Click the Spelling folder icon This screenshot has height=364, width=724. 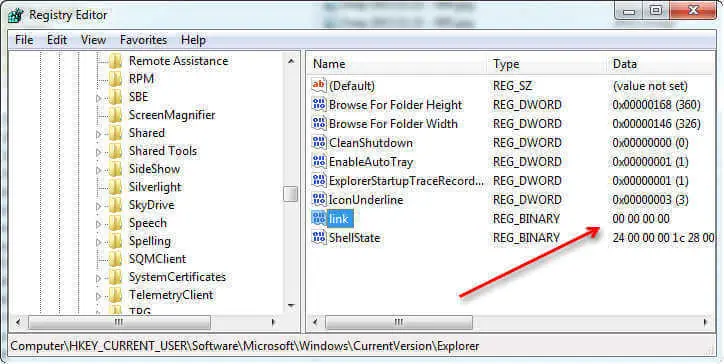[115, 241]
